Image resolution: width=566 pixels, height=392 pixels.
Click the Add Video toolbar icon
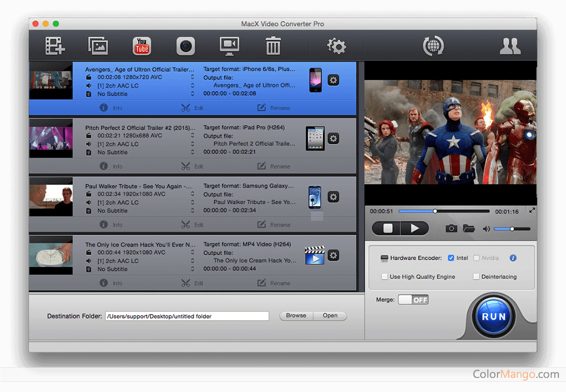[55, 46]
